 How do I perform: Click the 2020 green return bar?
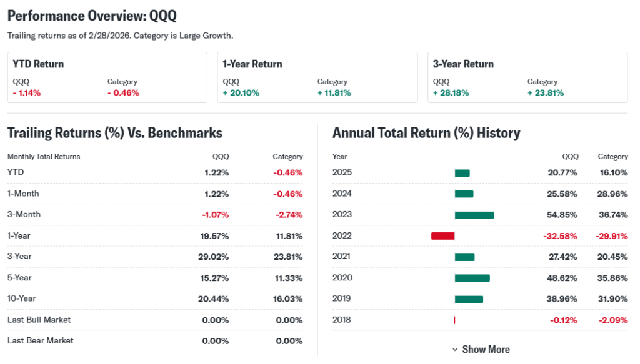[x=472, y=278]
